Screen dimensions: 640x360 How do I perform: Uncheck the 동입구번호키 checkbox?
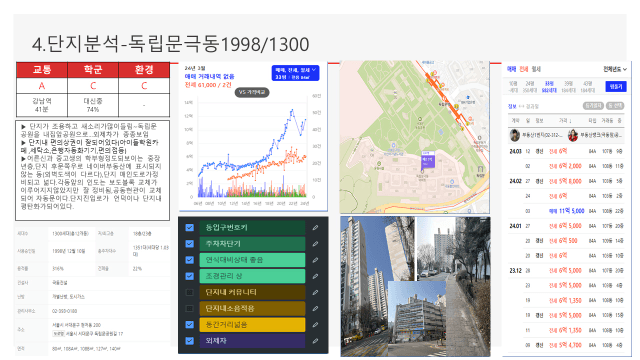pos(189,228)
